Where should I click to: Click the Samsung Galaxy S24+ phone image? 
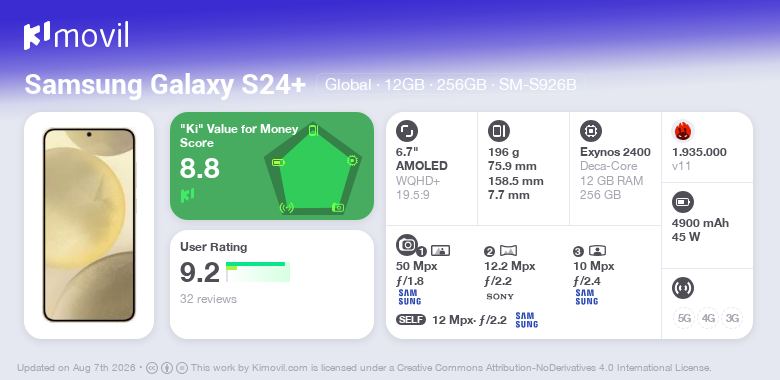pyautogui.click(x=89, y=225)
